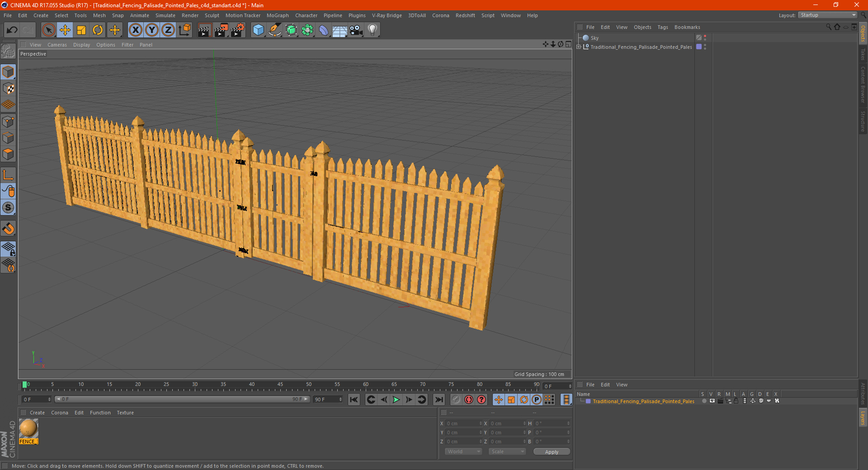Toggle Z axis lock
Viewport: 868px width, 470px height.
pyautogui.click(x=168, y=30)
